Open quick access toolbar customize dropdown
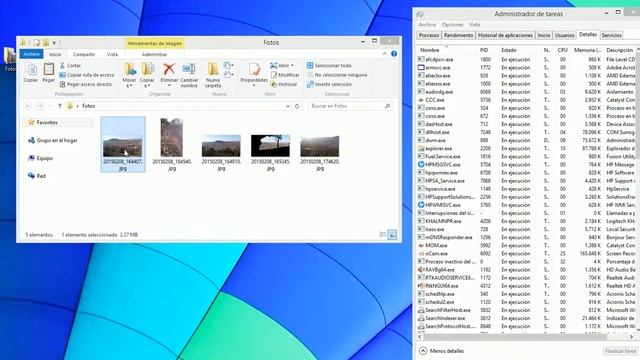 click(54, 42)
